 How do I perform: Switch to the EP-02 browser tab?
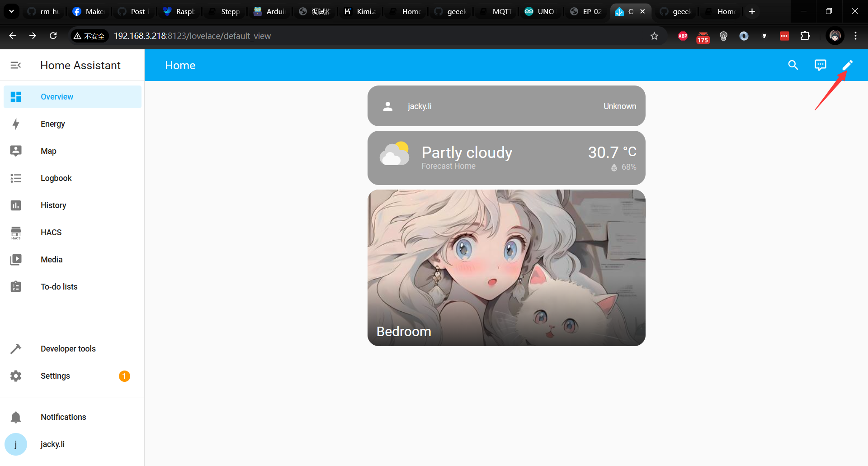pos(586,11)
